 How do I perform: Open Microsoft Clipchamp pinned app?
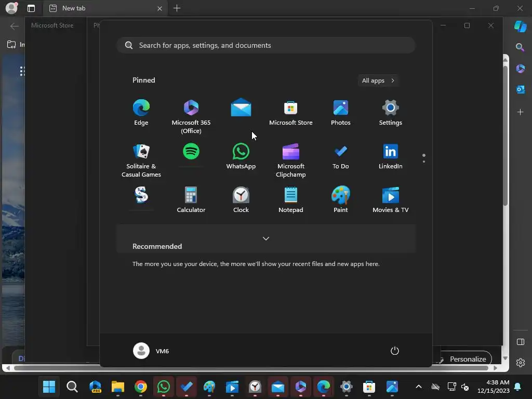tap(291, 161)
